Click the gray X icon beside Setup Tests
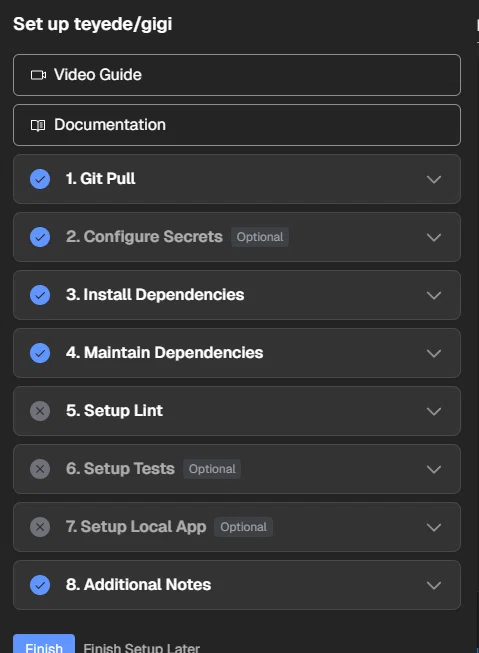This screenshot has width=479, height=653. tap(40, 469)
